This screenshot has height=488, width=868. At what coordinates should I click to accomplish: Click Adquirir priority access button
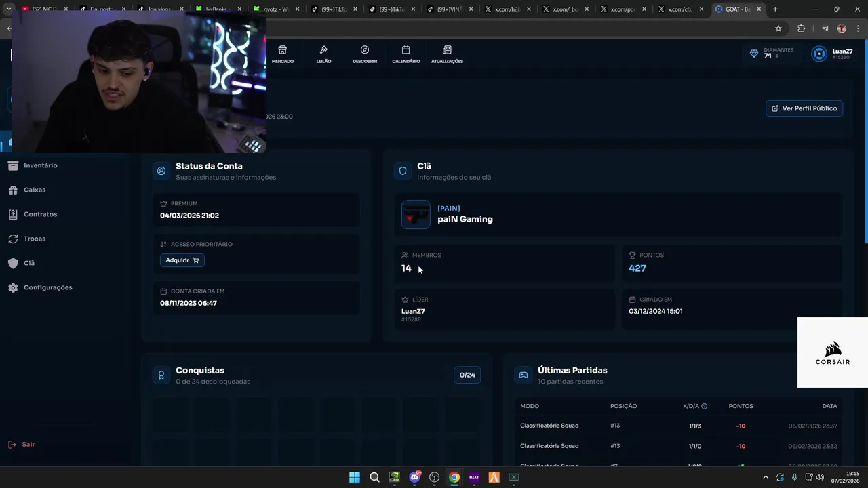pyautogui.click(x=182, y=260)
